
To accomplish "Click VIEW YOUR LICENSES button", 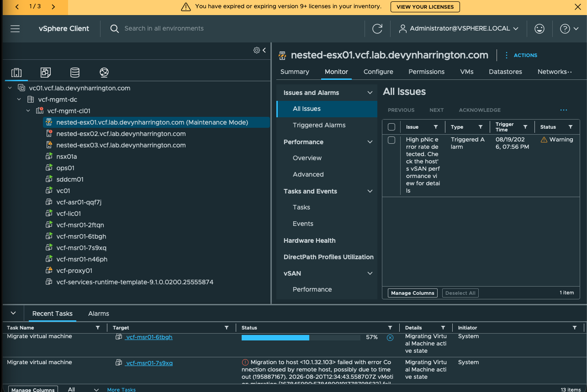I will [x=425, y=7].
